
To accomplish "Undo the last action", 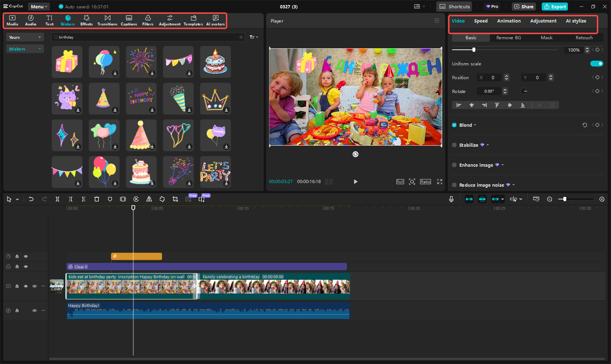I will pos(31,199).
